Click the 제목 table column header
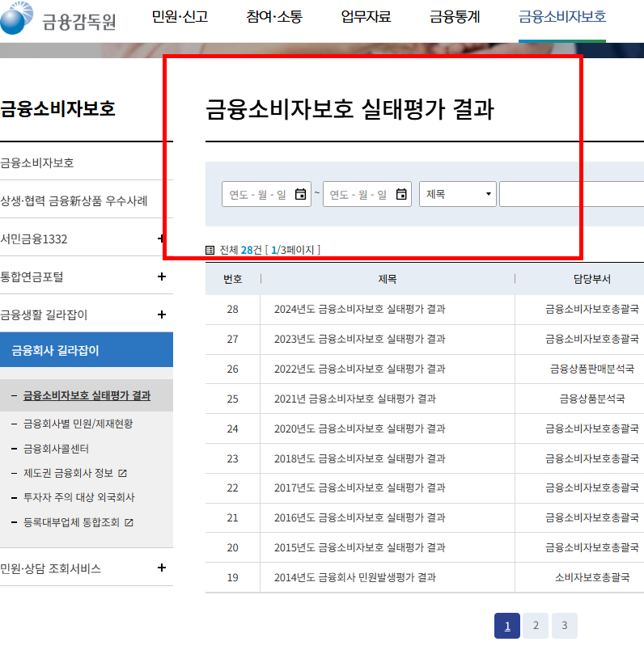 click(388, 279)
